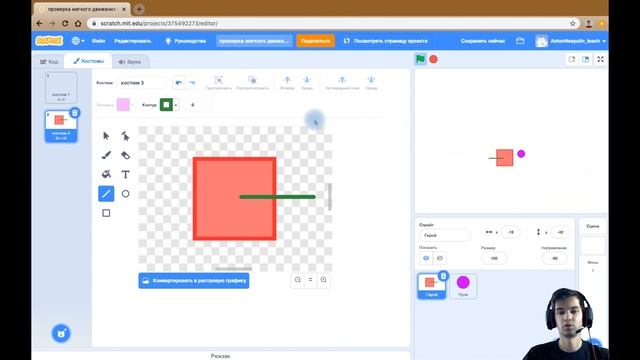Click the costume name field
640x360 pixels.
coord(142,82)
